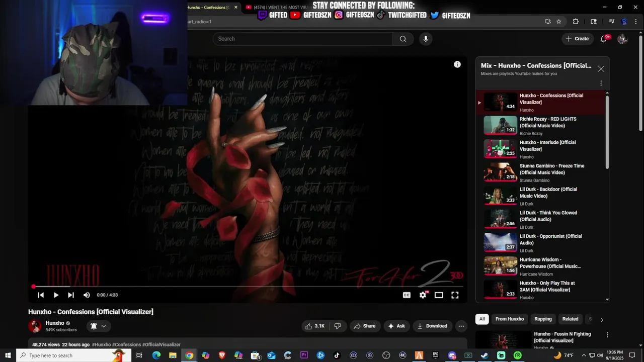Open the Chrome profile avatar
The image size is (644, 362).
624,22
